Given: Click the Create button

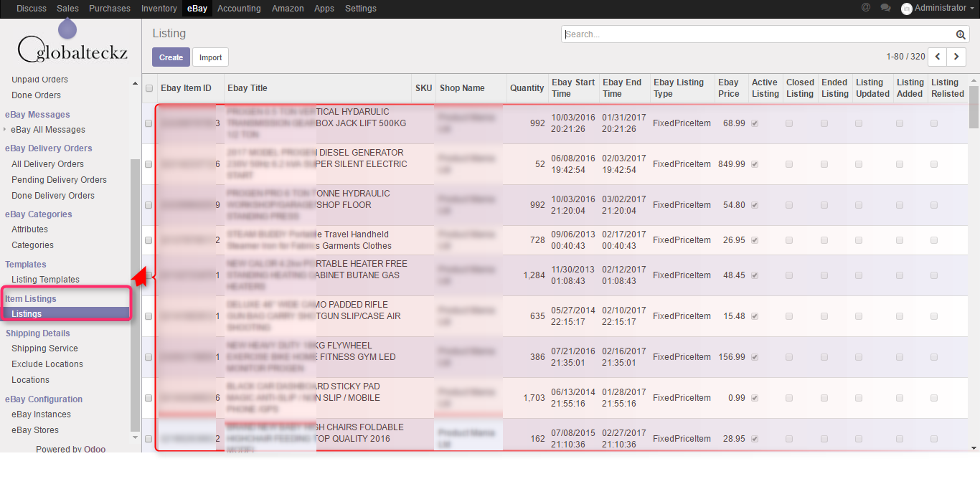Looking at the screenshot, I should [171, 57].
